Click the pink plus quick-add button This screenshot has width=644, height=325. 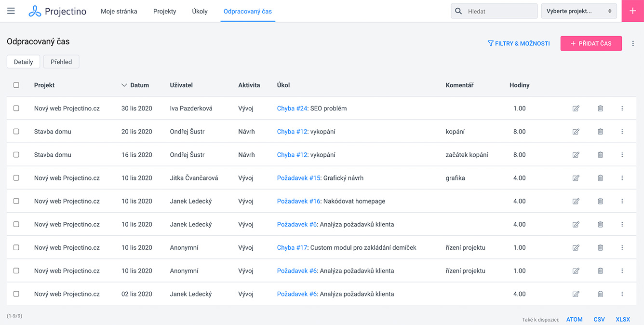[x=633, y=11]
